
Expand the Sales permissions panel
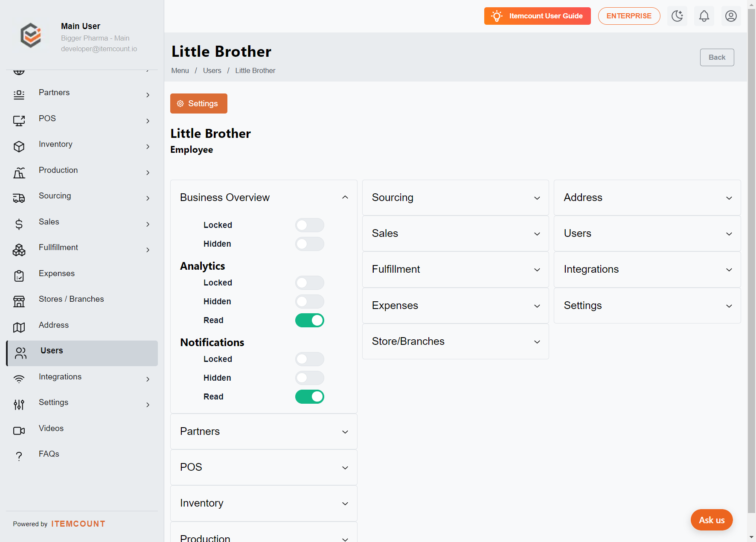(x=456, y=233)
